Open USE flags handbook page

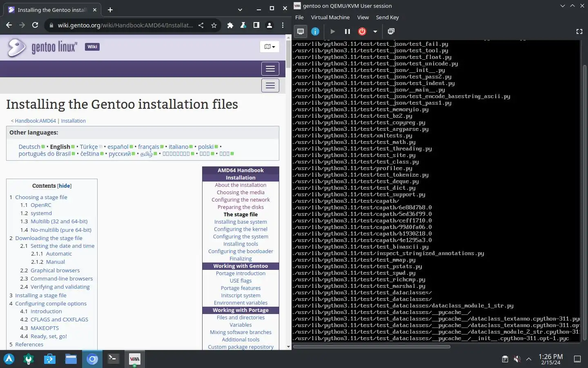pyautogui.click(x=241, y=281)
